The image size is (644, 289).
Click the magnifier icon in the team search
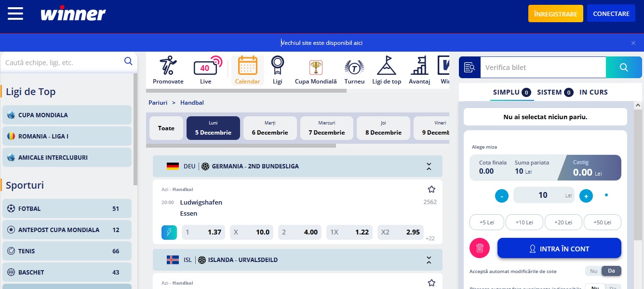[x=128, y=61]
